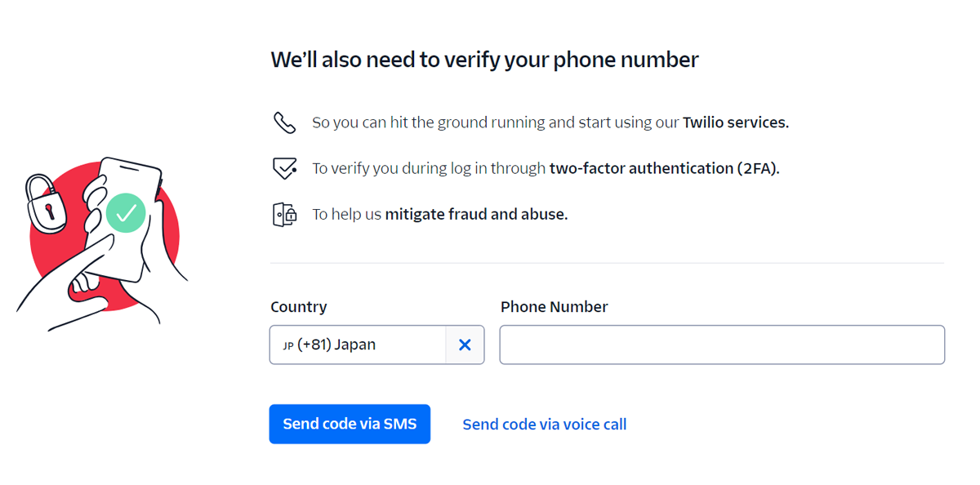Click the shield checkmark 2FA icon
980x485 pixels.
[284, 168]
